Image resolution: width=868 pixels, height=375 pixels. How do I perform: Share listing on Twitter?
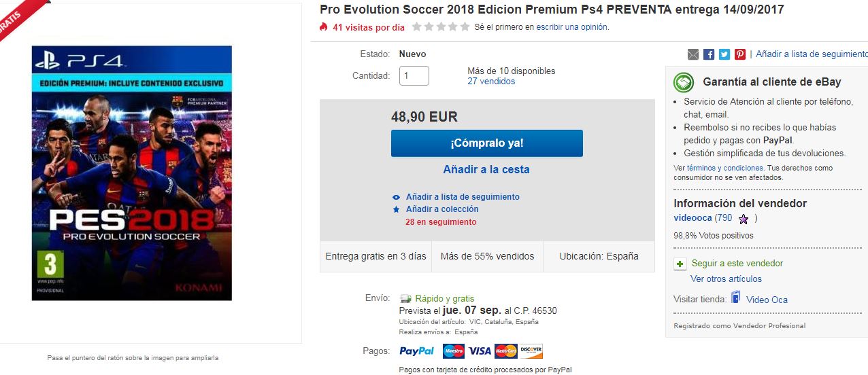[x=724, y=54]
